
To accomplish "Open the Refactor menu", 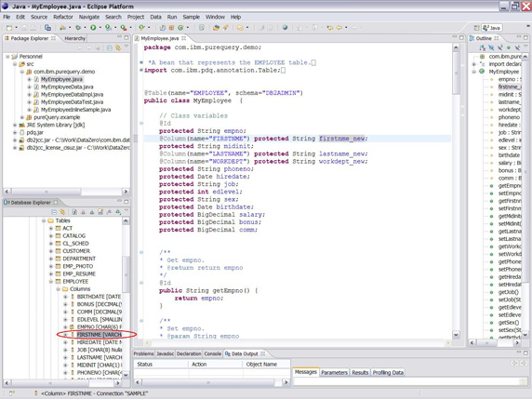I will [x=62, y=17].
